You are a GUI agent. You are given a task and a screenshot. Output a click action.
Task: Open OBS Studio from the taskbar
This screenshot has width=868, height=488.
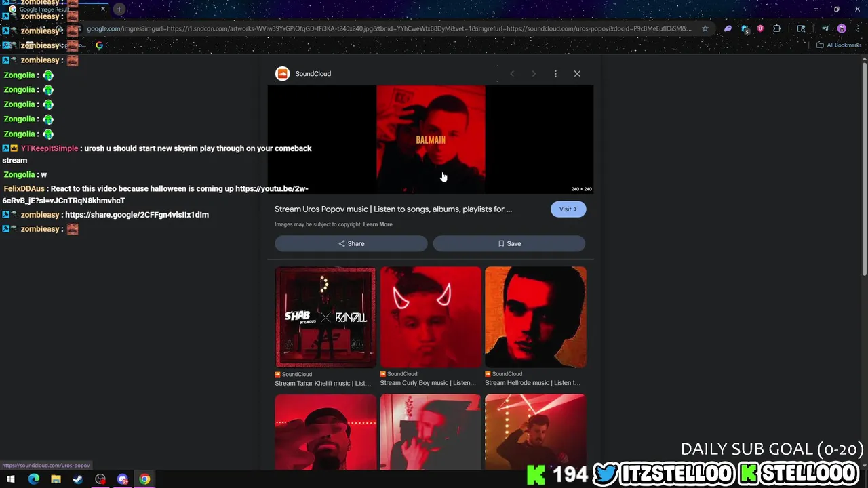click(x=100, y=479)
